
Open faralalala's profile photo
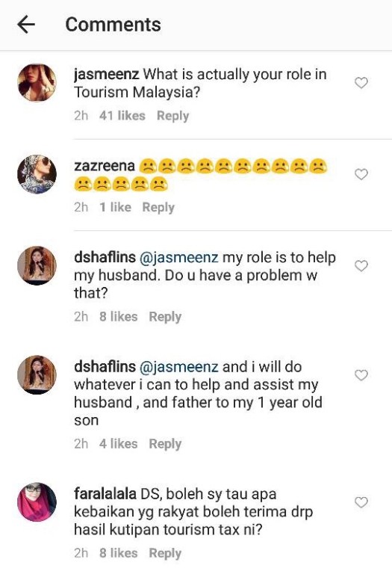click(x=37, y=502)
